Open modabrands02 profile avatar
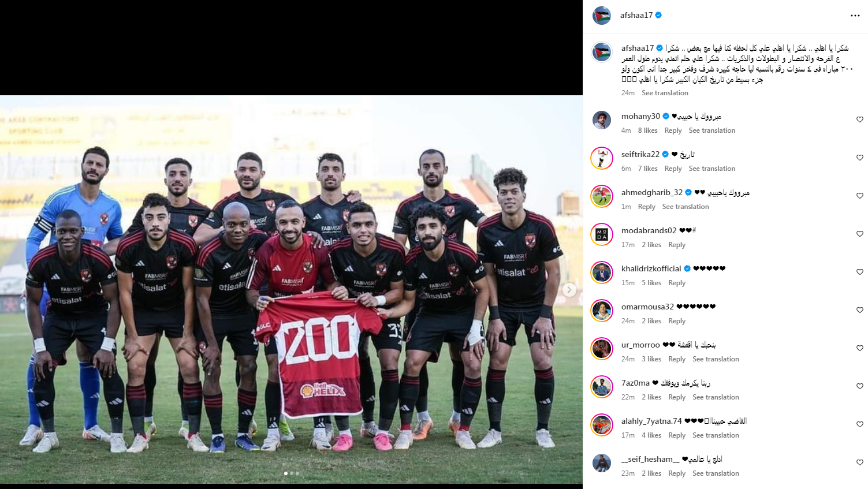 [602, 234]
